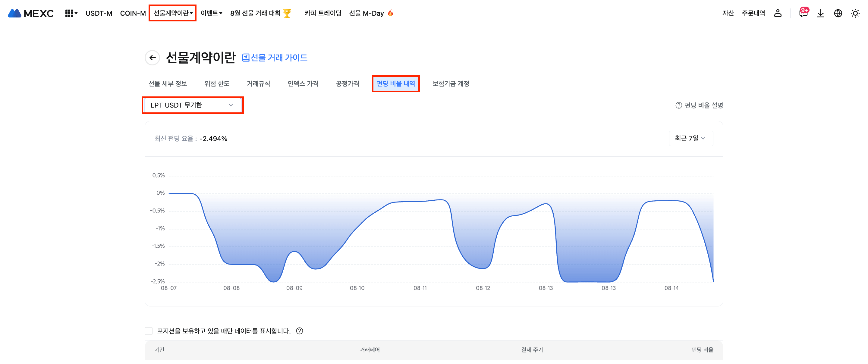Screen dimensions: 868x364
Task: Switch to the 보험기금 계정 tab
Action: (451, 83)
